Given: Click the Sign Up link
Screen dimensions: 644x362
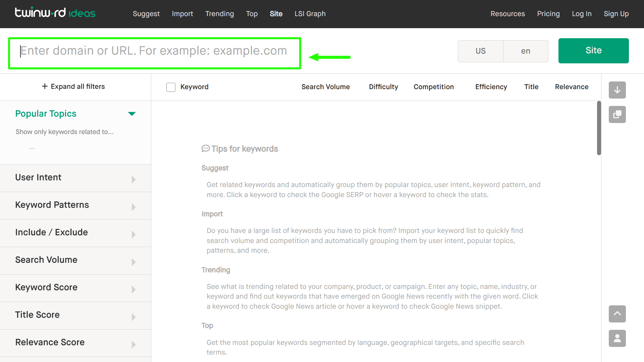Looking at the screenshot, I should pos(616,14).
